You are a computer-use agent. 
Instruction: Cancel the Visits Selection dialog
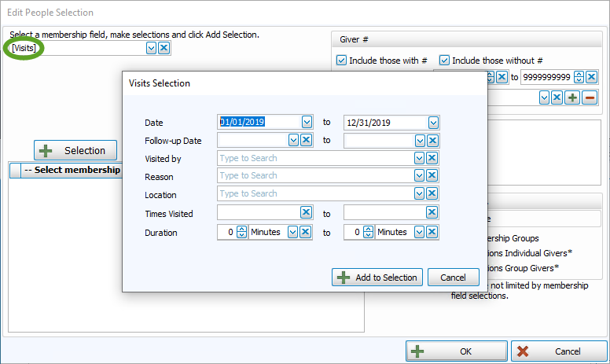(x=453, y=278)
